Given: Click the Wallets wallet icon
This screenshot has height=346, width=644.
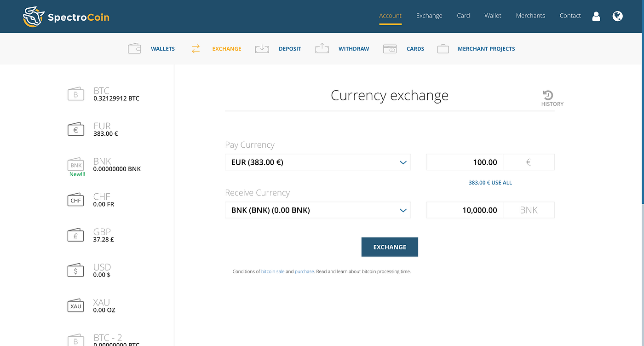Looking at the screenshot, I should tap(134, 48).
